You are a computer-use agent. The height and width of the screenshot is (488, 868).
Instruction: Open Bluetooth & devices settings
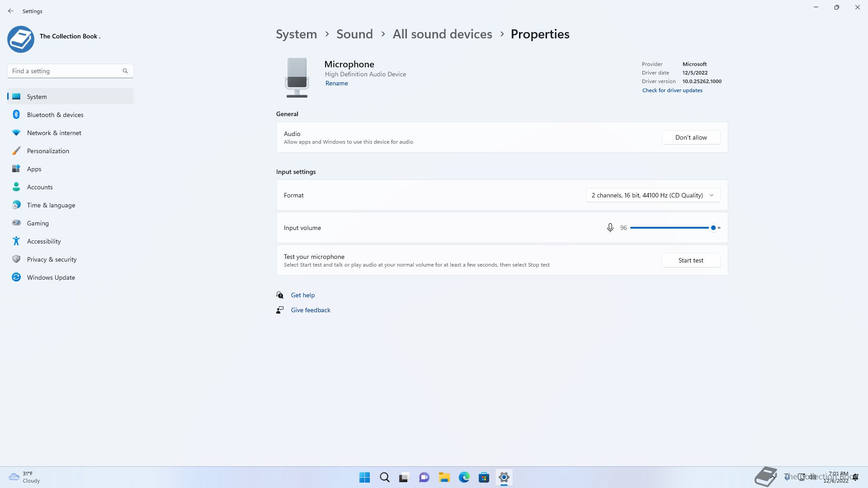pos(55,115)
